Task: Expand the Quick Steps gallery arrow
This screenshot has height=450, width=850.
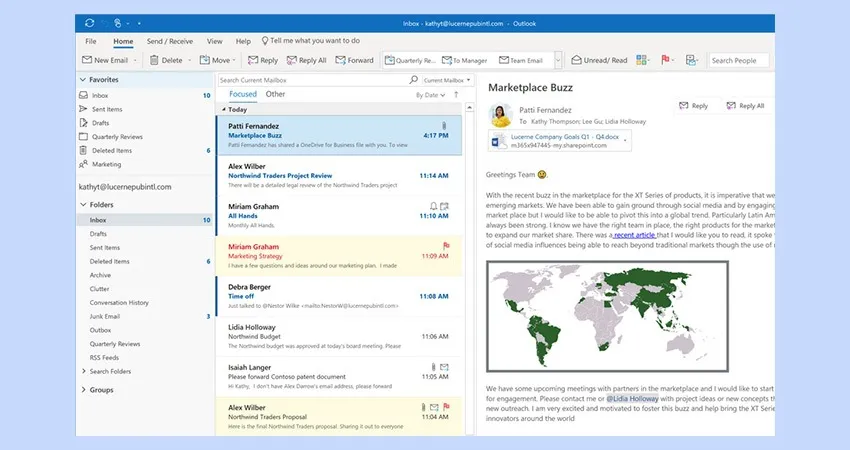Action: click(x=558, y=60)
